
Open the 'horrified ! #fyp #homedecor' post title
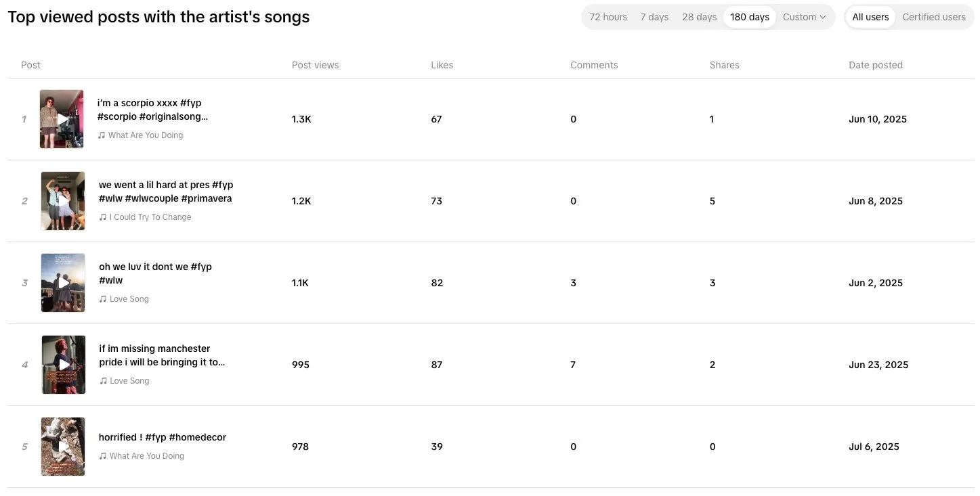click(x=162, y=437)
